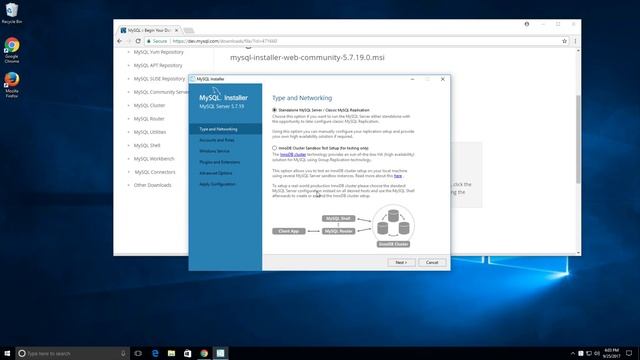Select InnoDB Cluster Sandbox Test Setup option
Image resolution: width=640 pixels, height=360 pixels.
click(274, 148)
